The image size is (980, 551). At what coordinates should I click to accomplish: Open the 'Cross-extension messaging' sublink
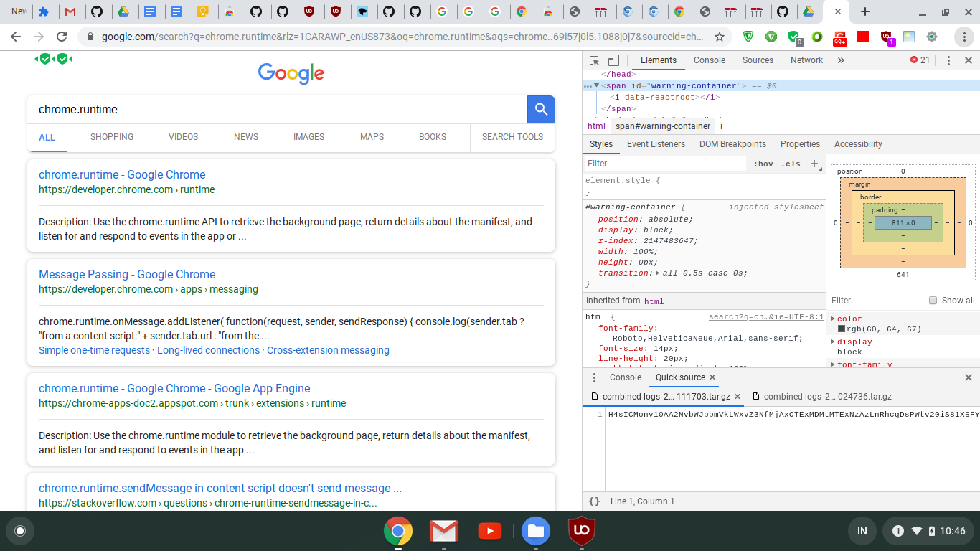click(x=328, y=350)
